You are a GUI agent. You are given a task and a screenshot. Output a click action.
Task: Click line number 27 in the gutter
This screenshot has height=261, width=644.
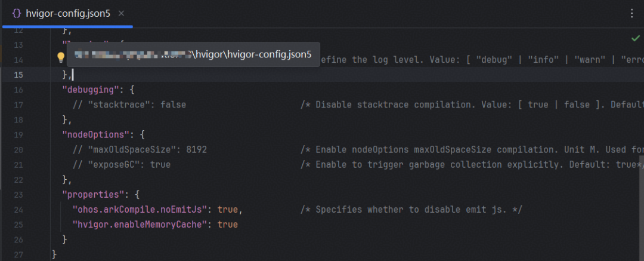click(x=19, y=254)
